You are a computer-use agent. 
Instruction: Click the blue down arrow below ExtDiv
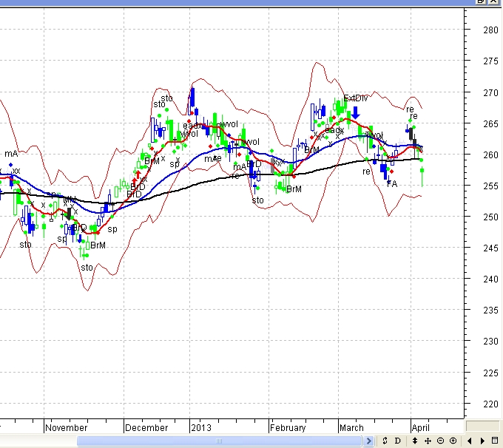356,112
